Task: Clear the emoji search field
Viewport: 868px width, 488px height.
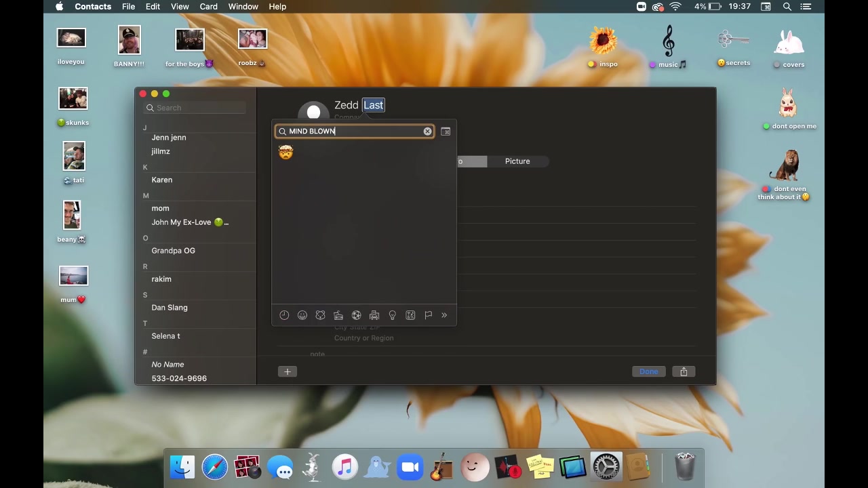Action: (x=427, y=131)
